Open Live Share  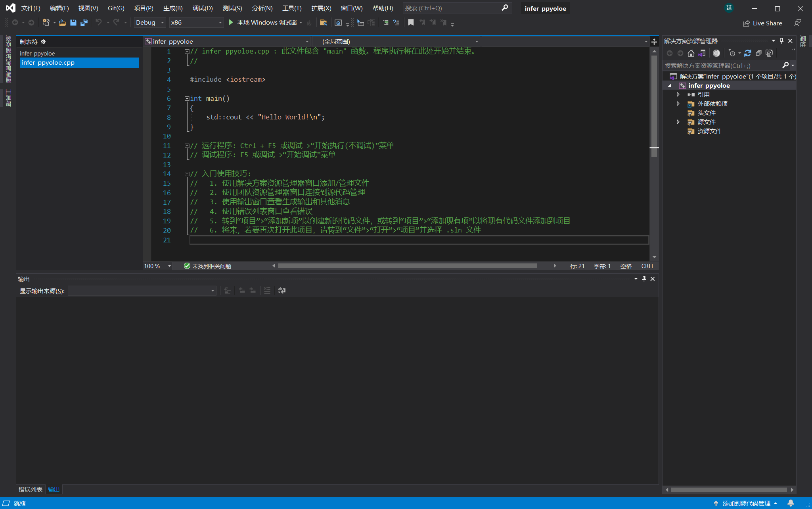tap(762, 23)
